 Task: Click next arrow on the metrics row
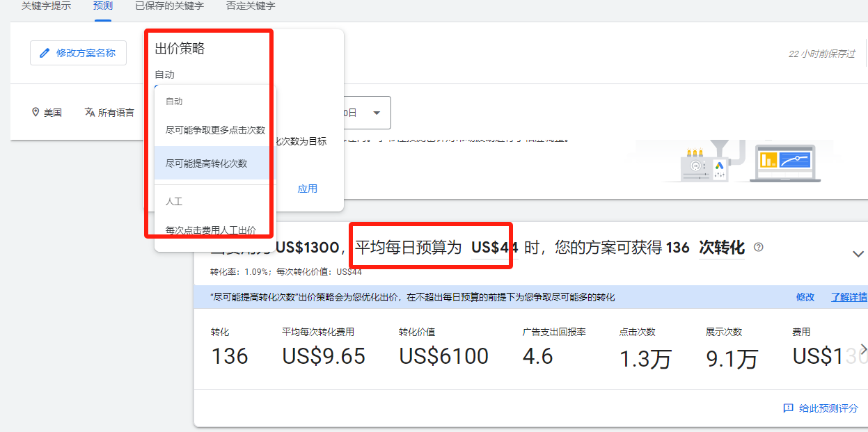pyautogui.click(x=864, y=349)
